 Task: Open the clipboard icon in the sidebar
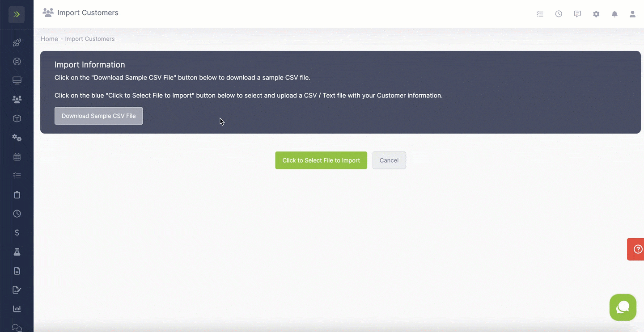pos(17,195)
